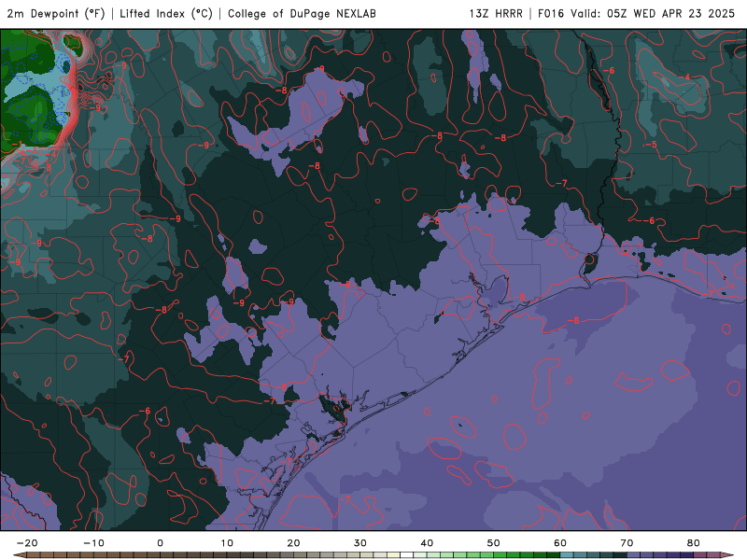Click the '50' colorbar label

tap(494, 543)
